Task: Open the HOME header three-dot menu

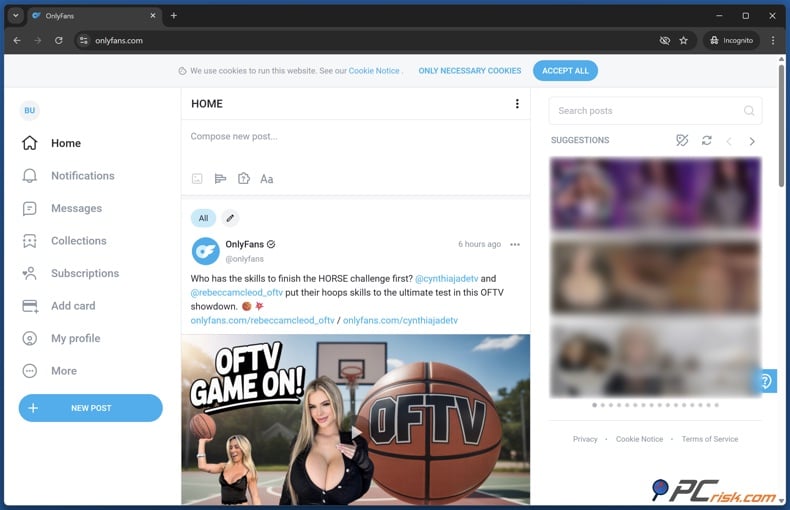Action: point(517,104)
